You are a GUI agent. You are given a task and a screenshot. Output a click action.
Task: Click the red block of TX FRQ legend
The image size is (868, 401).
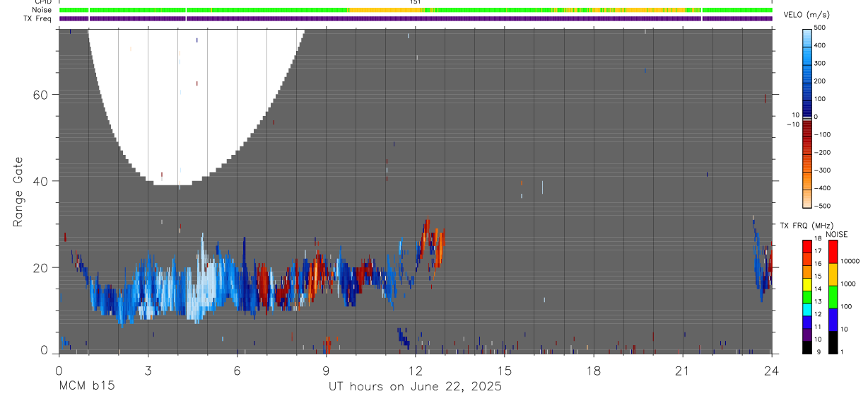(x=807, y=247)
